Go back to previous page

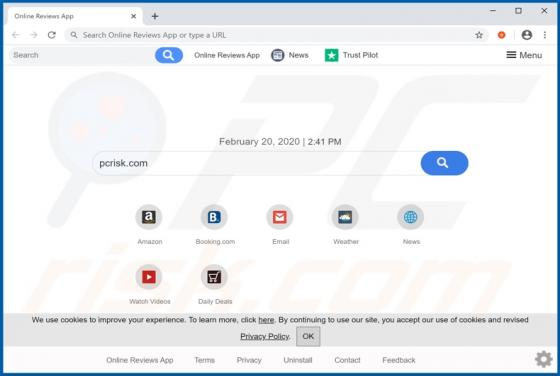coord(16,35)
